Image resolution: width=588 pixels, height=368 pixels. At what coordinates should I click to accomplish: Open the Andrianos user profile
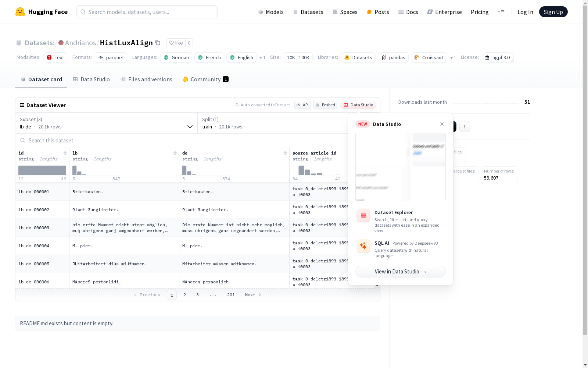pos(80,43)
